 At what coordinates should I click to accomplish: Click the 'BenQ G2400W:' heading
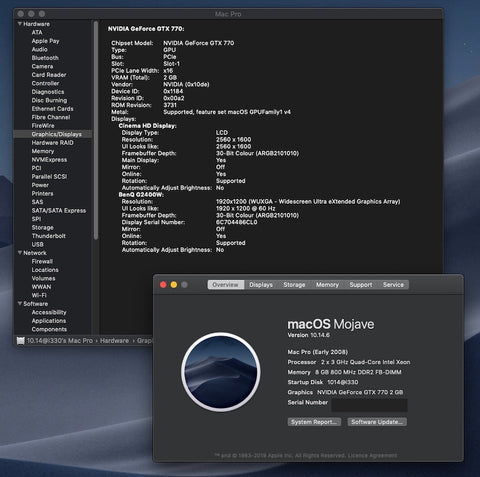[x=141, y=195]
